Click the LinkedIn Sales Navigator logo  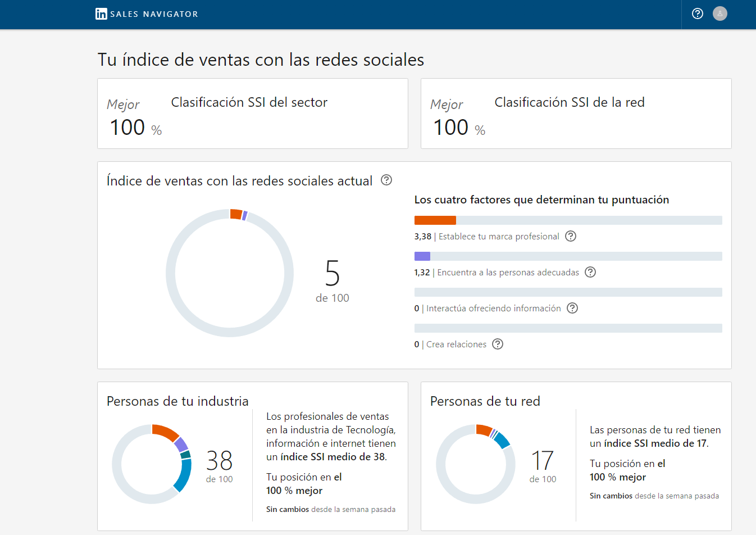pos(147,14)
